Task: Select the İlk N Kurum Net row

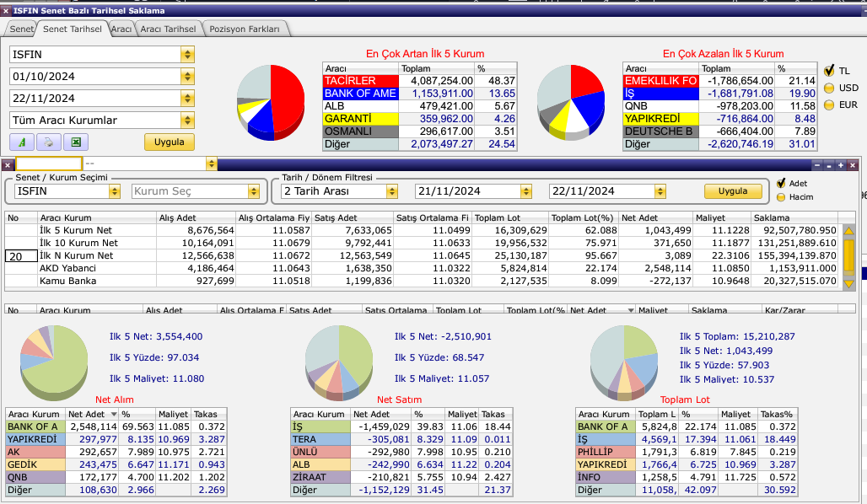Action: 423,256
